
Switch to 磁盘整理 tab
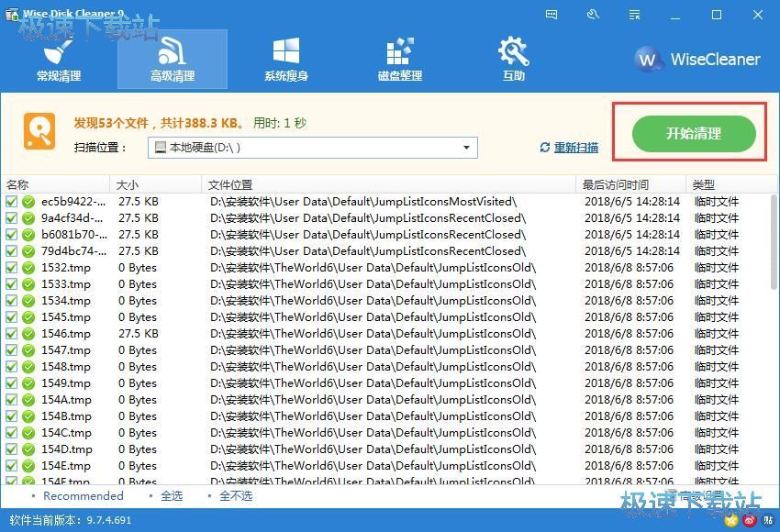click(399, 60)
